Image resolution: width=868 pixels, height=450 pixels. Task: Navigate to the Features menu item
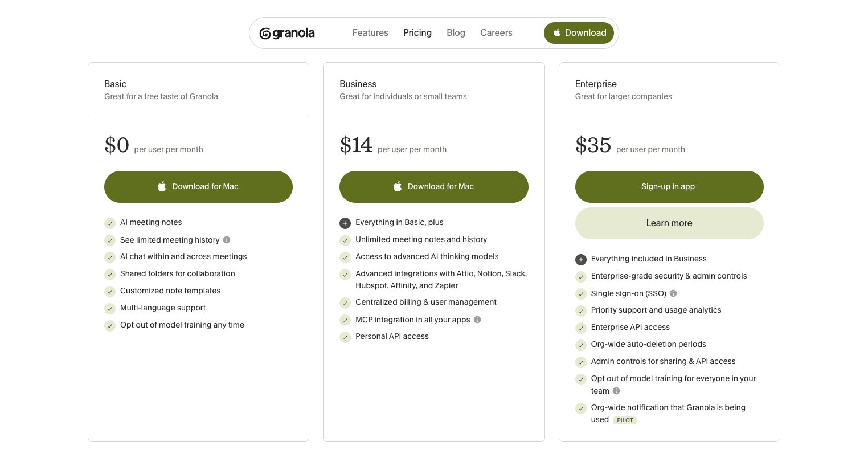pos(370,33)
